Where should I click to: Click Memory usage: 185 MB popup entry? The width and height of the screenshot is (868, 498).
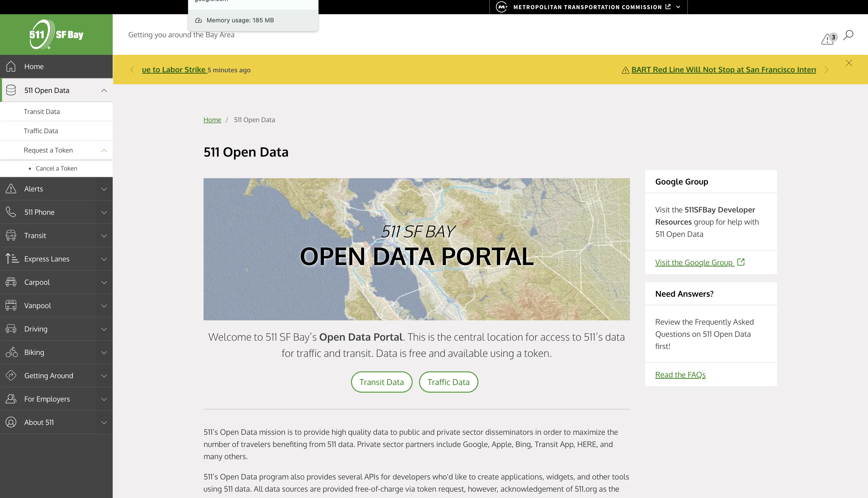click(x=253, y=20)
